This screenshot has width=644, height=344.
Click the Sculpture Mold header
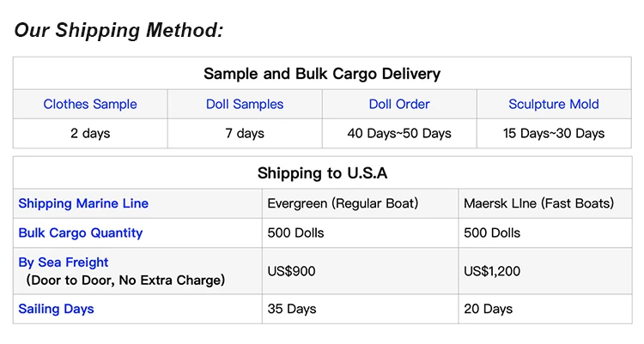coord(554,105)
